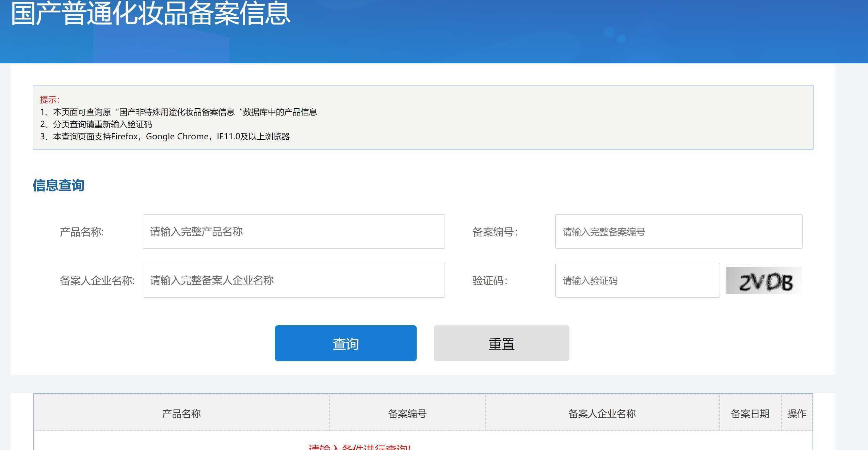
Task: Click the 备案编号 table column header
Action: click(407, 413)
